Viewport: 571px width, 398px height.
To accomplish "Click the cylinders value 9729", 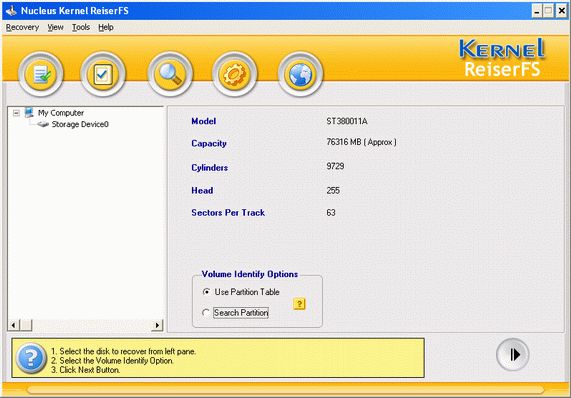I will pyautogui.click(x=335, y=166).
